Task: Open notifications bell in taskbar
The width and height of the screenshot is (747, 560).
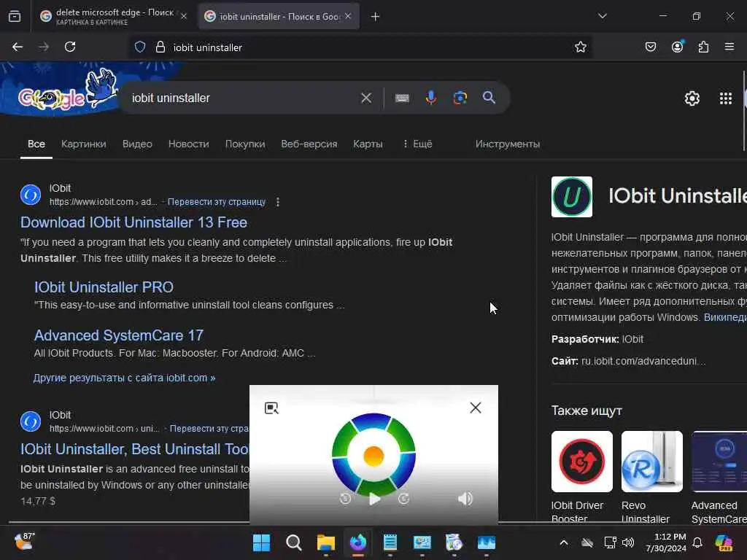Action: 697,542
